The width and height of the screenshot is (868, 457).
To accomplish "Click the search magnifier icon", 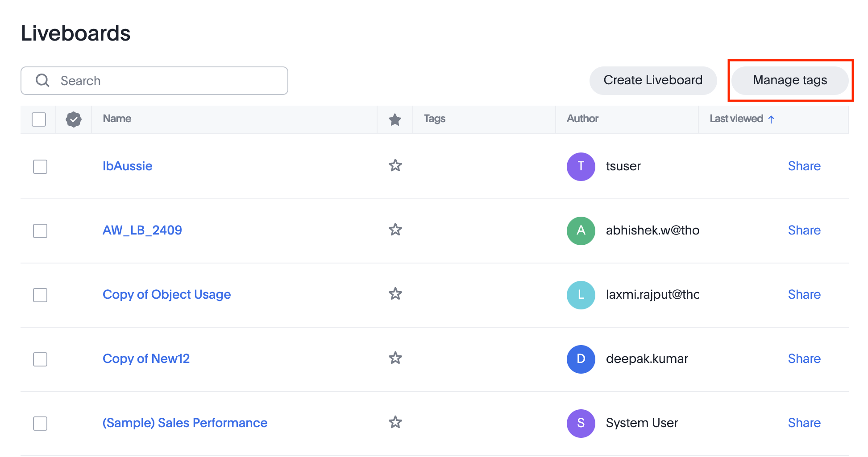I will 42,80.
